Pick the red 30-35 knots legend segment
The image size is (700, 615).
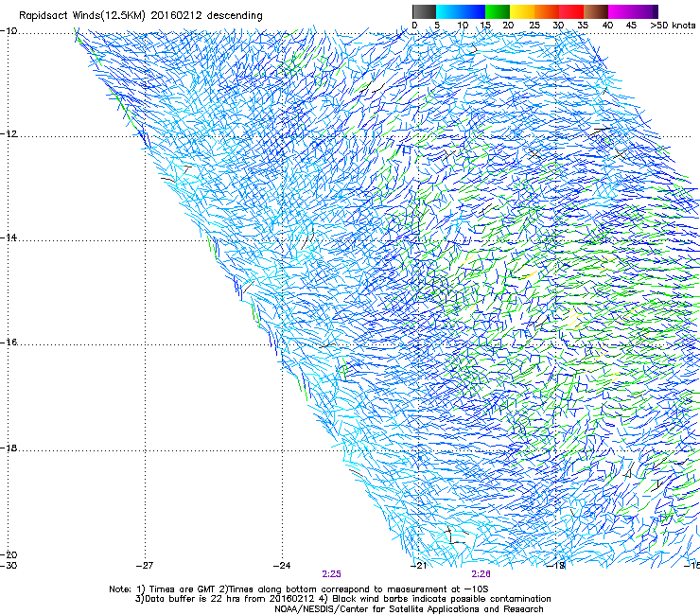pos(571,11)
